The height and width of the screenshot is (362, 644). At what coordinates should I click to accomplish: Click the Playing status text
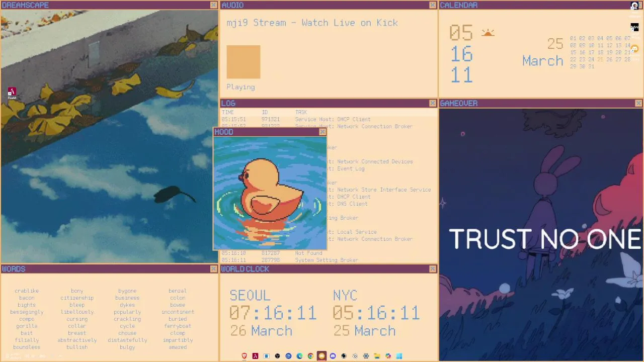[x=240, y=87]
